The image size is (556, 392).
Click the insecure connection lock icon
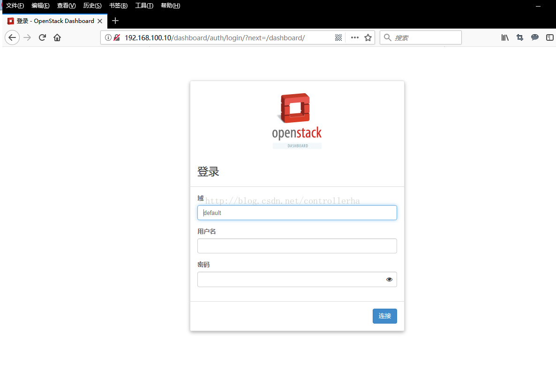(x=117, y=37)
